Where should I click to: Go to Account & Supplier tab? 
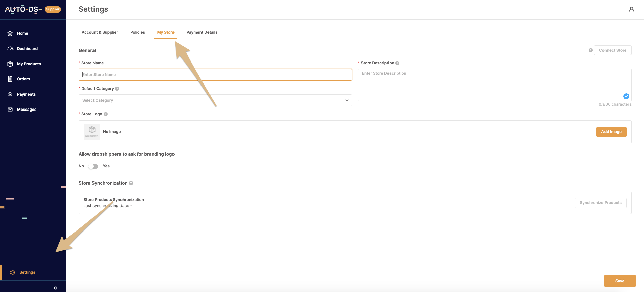(x=100, y=32)
